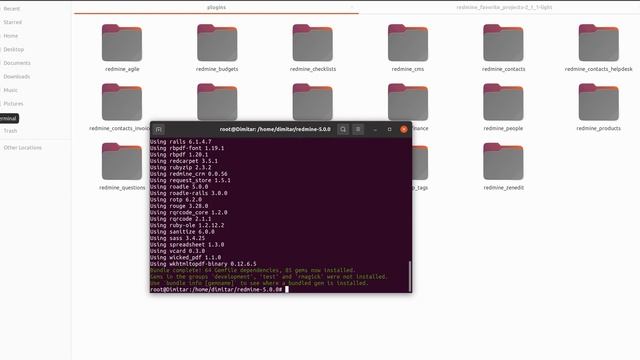Open the redmine_agile folder
The image size is (640, 360).
pyautogui.click(x=122, y=43)
